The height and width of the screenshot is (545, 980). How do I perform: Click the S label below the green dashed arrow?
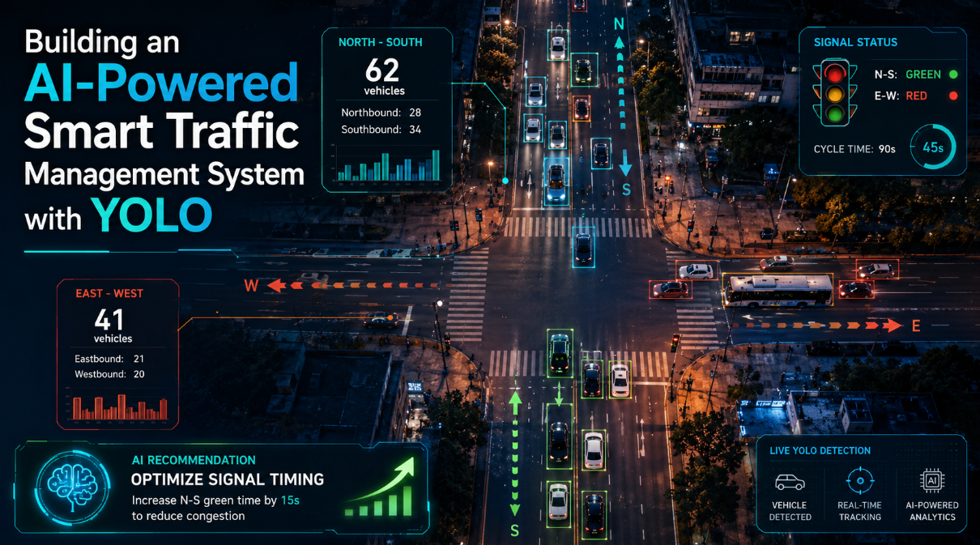pyautogui.click(x=513, y=532)
